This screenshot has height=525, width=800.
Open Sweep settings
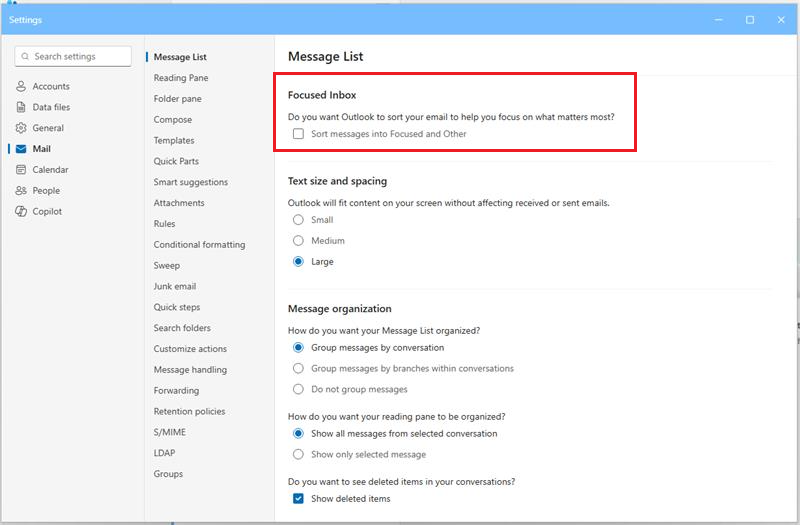167,266
